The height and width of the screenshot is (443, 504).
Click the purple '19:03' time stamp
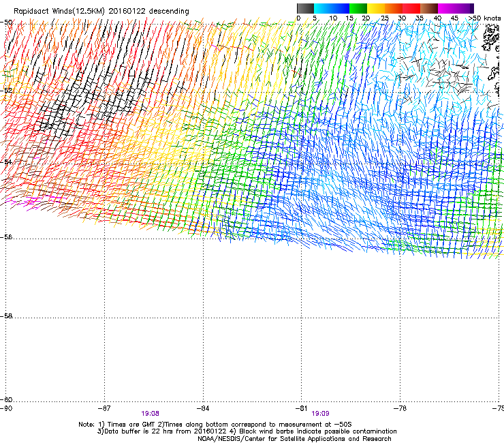(x=321, y=414)
